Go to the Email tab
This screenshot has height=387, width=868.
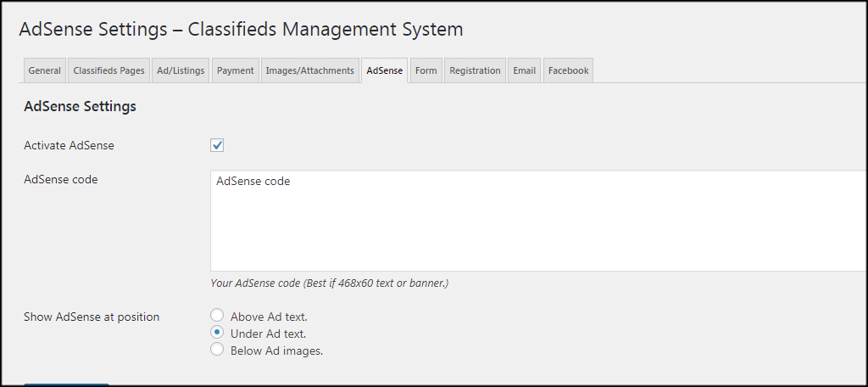point(524,70)
